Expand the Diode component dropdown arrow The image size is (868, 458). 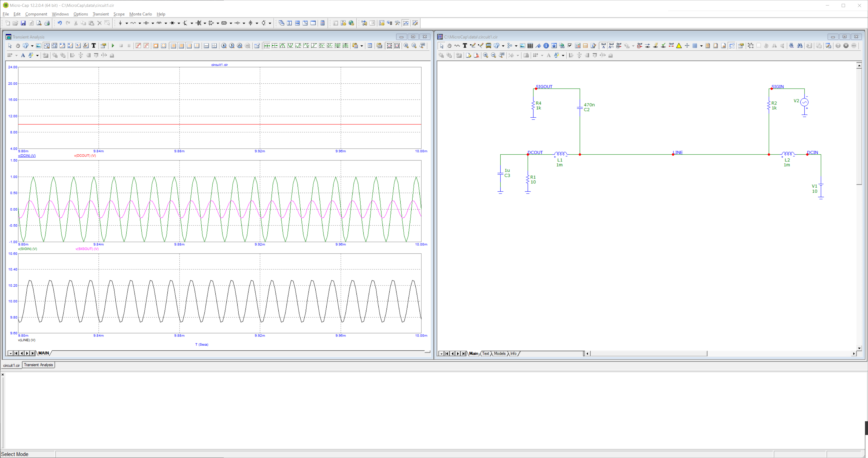point(179,23)
